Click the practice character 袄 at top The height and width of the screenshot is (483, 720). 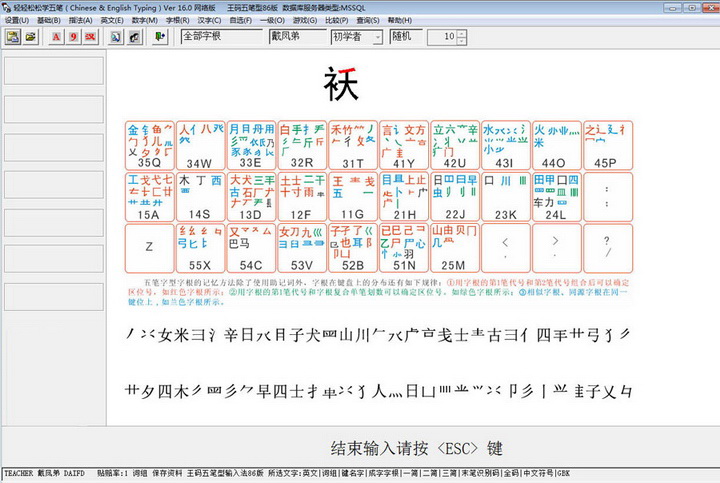(x=341, y=84)
